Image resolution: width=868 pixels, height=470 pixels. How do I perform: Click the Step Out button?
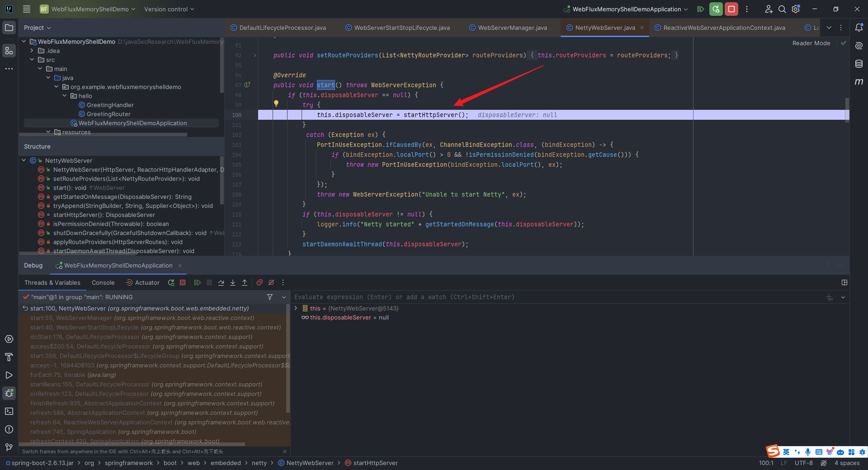pyautogui.click(x=245, y=282)
